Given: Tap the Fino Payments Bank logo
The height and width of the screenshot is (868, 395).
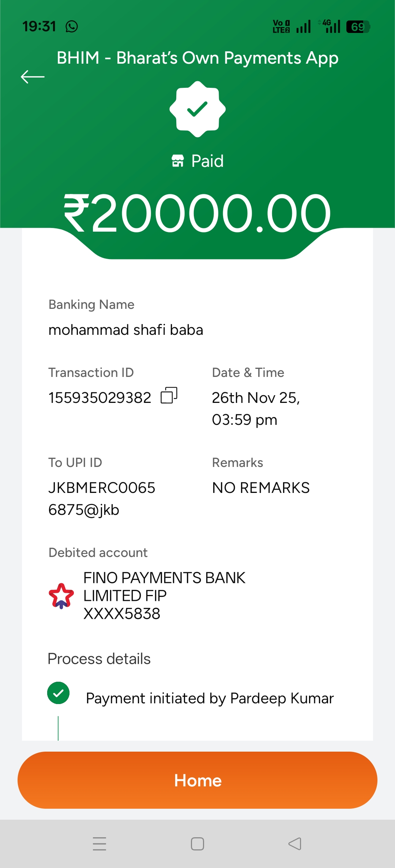Looking at the screenshot, I should point(61,596).
